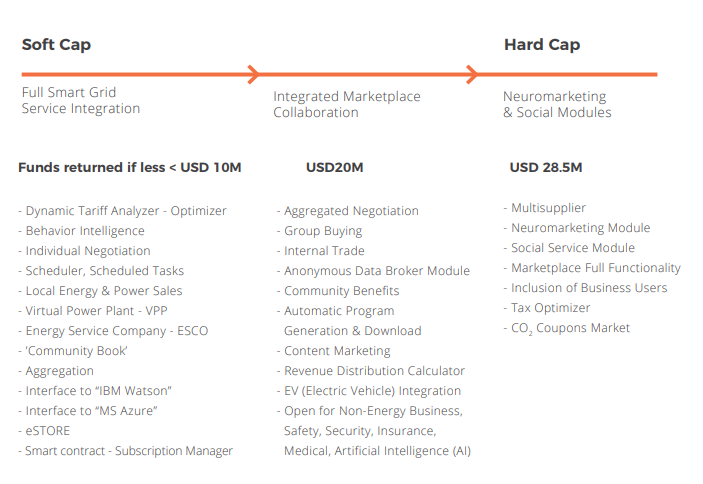Click the first orange arrow chevron on timeline
The image size is (703, 484).
tap(254, 74)
